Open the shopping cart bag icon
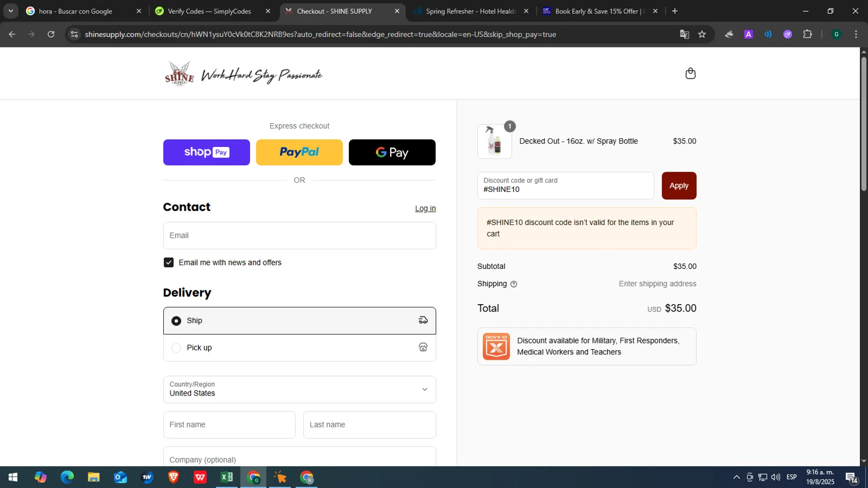Viewport: 868px width, 488px height. click(x=690, y=73)
